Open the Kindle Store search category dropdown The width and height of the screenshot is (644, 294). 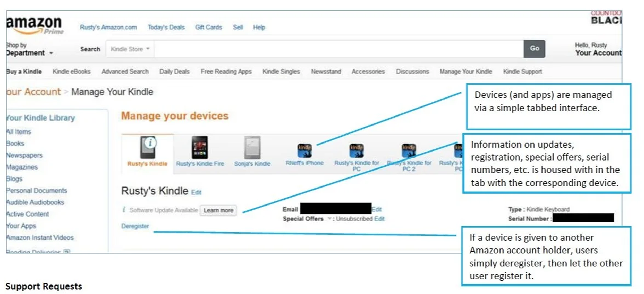coord(129,49)
